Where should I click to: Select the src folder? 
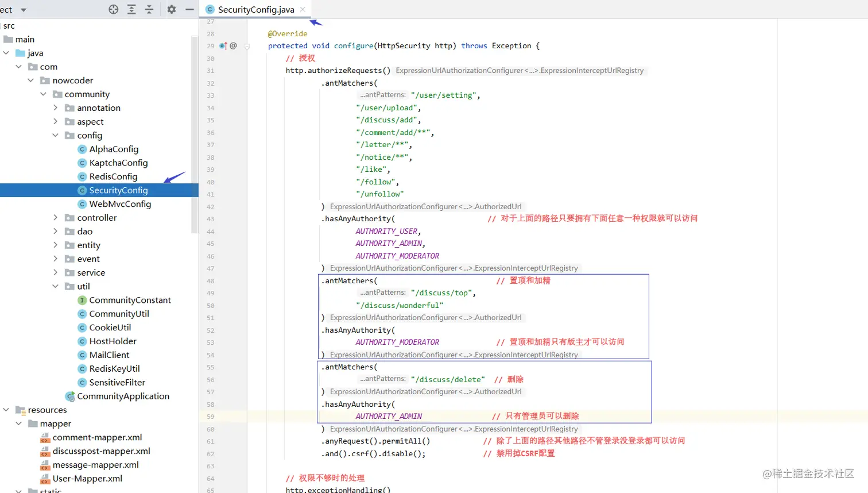pos(9,26)
